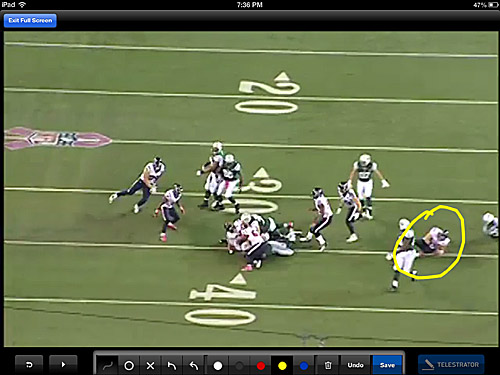The width and height of the screenshot is (500, 375).
Task: Click the Save button
Action: click(x=387, y=365)
